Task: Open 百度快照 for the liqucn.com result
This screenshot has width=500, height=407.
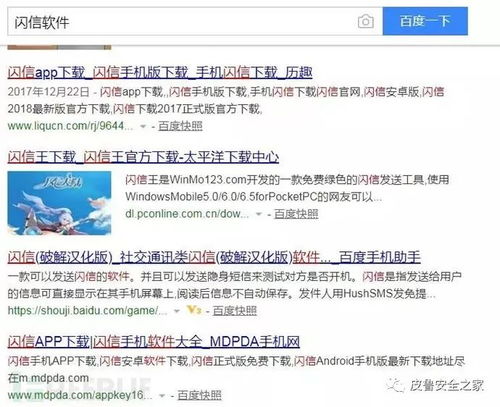Action: [x=180, y=126]
